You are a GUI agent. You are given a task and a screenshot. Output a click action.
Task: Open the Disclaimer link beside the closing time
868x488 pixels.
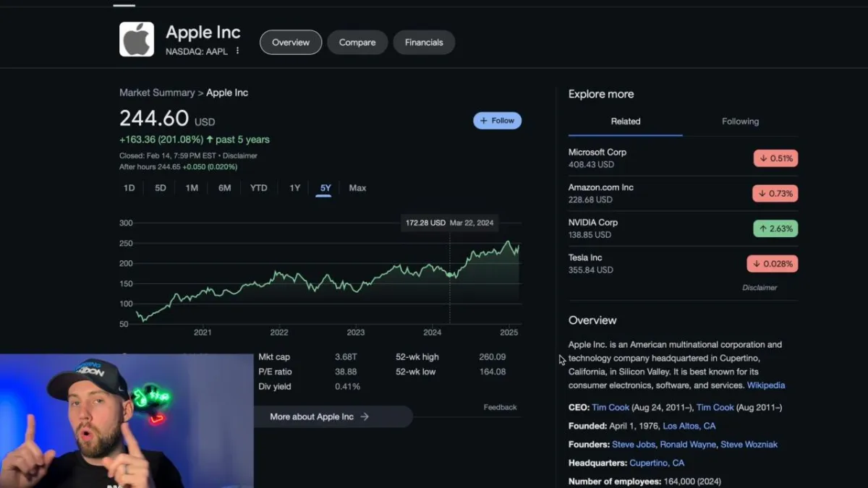tap(240, 155)
